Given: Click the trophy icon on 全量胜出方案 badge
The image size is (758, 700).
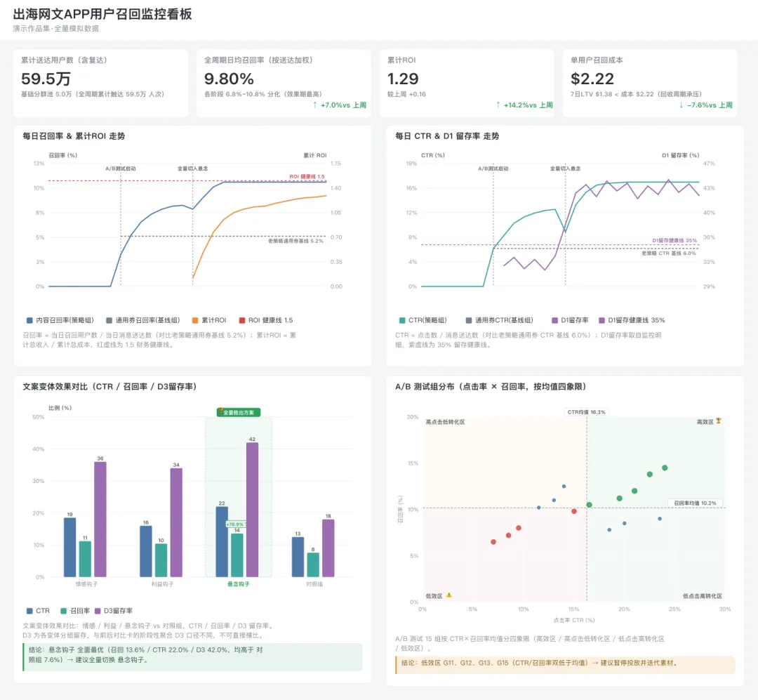Looking at the screenshot, I should click(x=220, y=411).
